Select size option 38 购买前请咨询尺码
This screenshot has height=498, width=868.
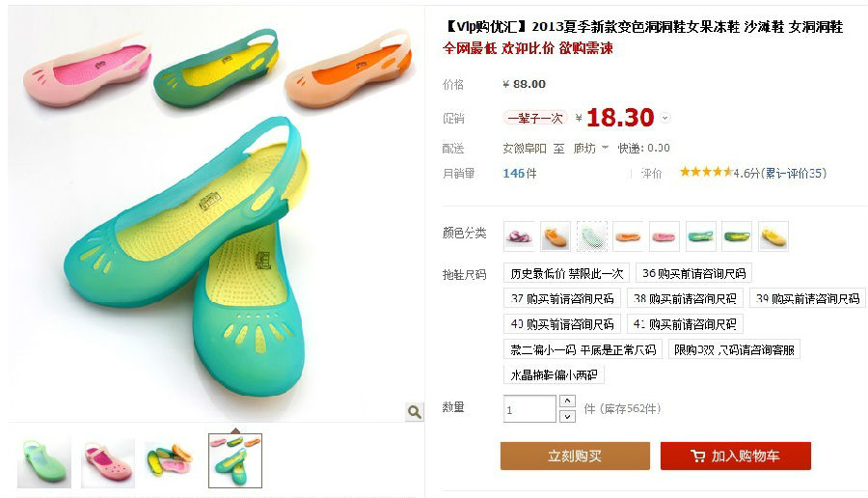click(685, 298)
